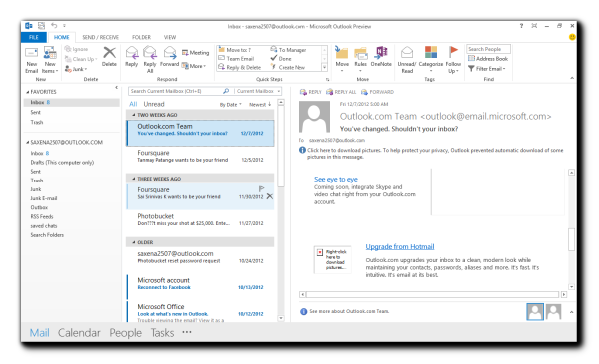Expand the Quick Steps gallery
The image size is (599, 364).
325,67
